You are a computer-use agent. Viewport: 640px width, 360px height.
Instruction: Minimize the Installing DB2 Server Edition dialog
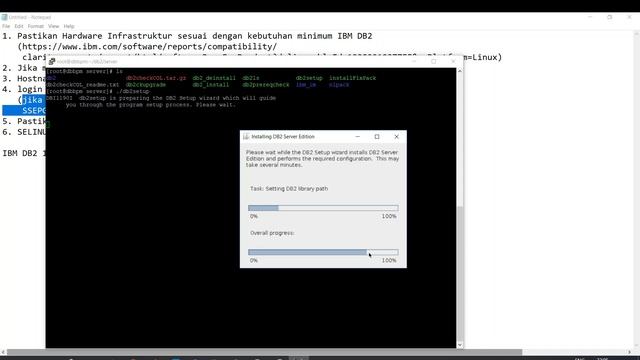click(358, 137)
